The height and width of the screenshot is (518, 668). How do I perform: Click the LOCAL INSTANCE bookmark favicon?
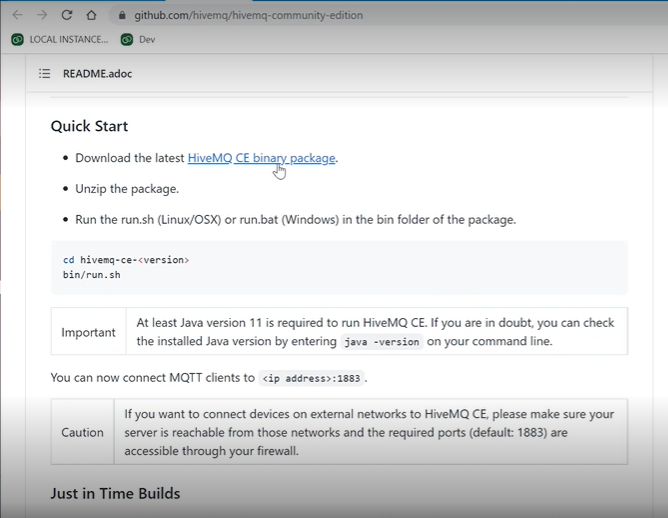click(17, 40)
